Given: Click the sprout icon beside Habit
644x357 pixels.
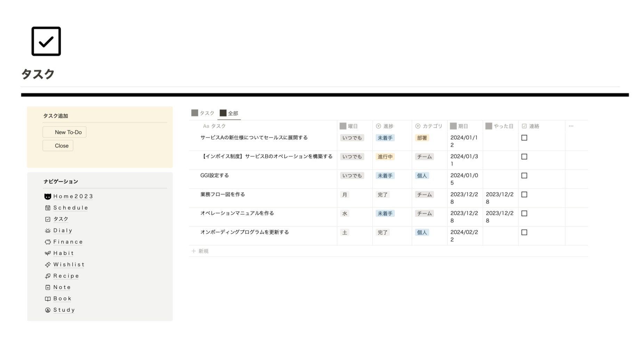Looking at the screenshot, I should tap(48, 253).
